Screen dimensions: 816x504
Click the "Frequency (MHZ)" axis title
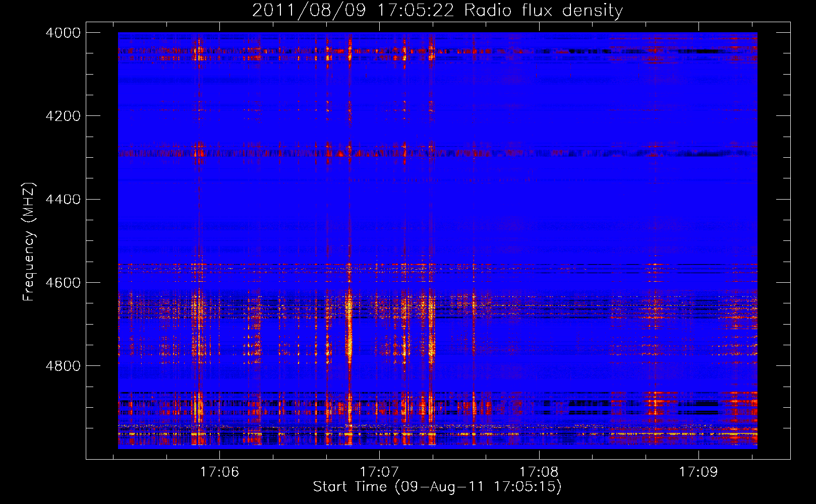tap(29, 242)
